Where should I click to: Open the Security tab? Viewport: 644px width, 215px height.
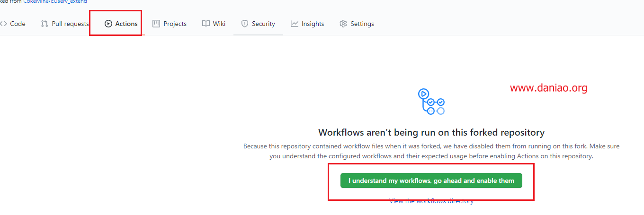258,24
